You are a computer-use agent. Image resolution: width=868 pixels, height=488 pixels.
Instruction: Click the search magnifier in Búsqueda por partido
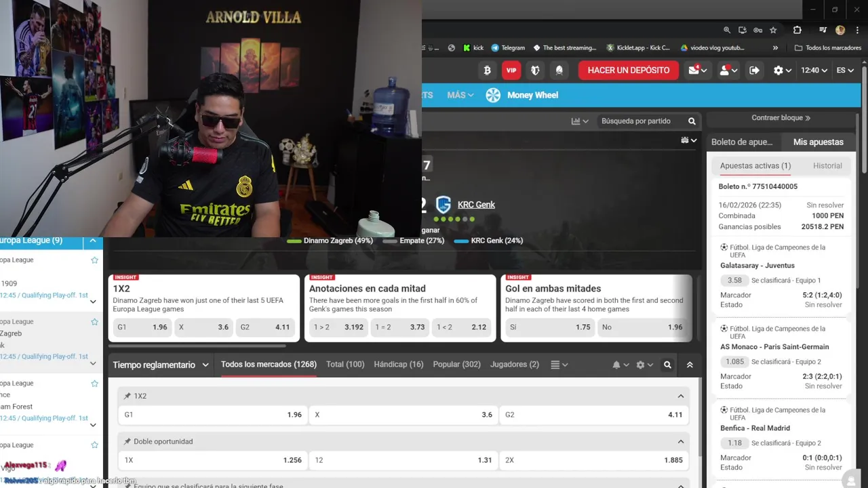click(692, 121)
